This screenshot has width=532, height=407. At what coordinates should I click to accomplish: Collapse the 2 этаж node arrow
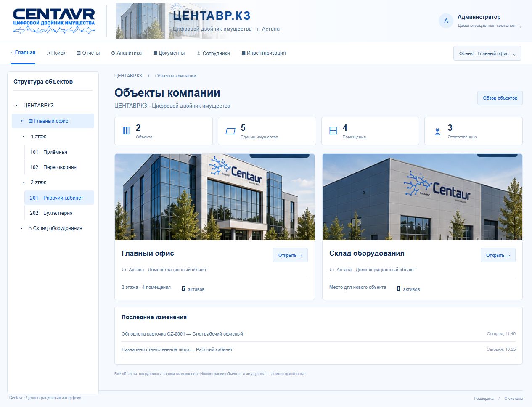click(24, 182)
